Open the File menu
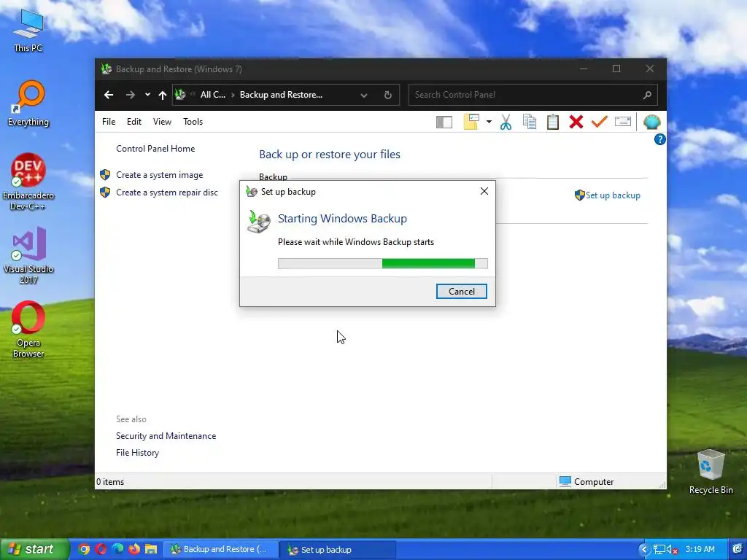747x560 pixels. [109, 122]
